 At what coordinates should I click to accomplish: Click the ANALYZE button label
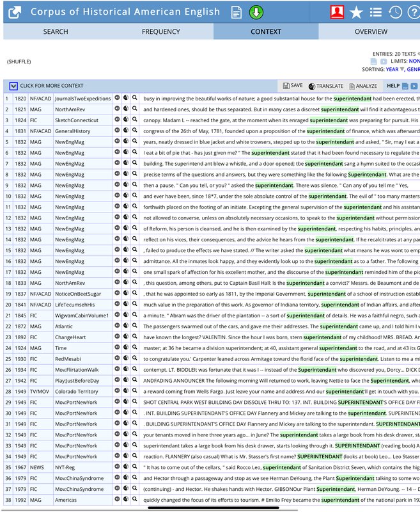[x=366, y=86]
